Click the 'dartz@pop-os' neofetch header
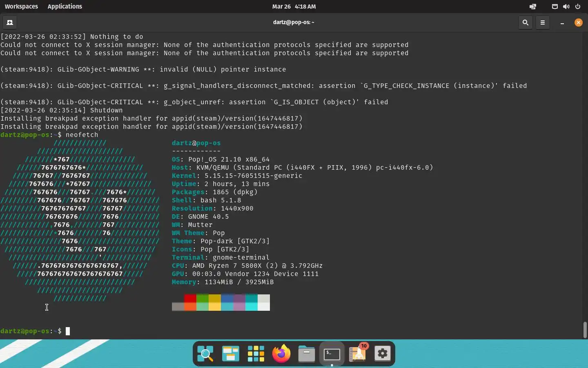 point(196,143)
